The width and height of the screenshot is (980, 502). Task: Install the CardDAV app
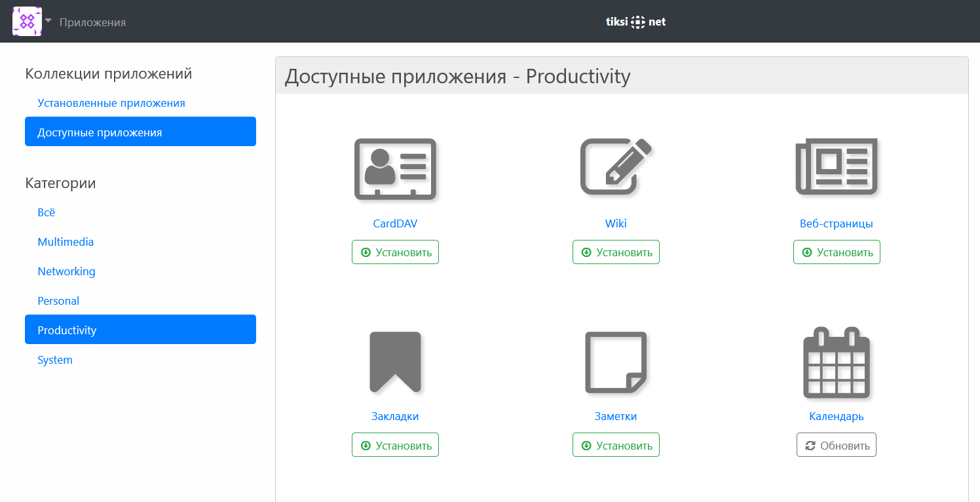click(395, 252)
